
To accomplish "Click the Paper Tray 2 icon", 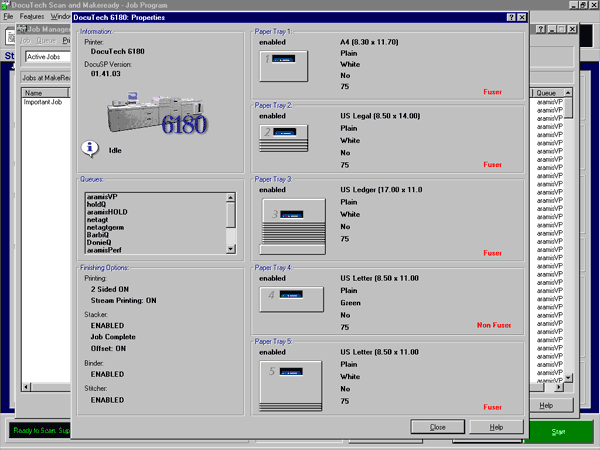I will tap(284, 138).
